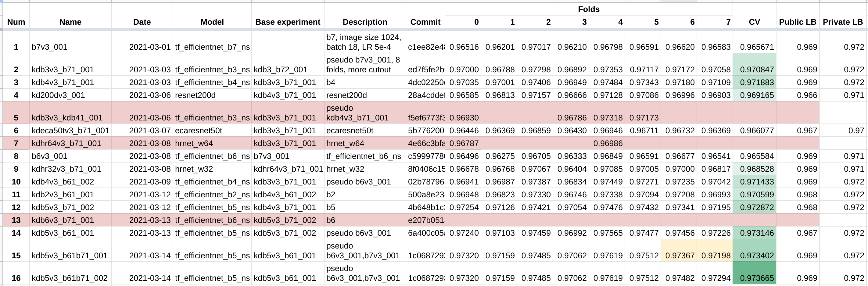
Task: Click commit cell e207b051
Action: coord(425,220)
